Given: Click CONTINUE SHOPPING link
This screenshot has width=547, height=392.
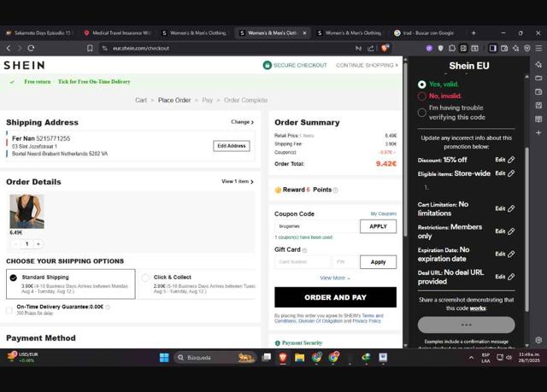Looking at the screenshot, I should pos(367,65).
